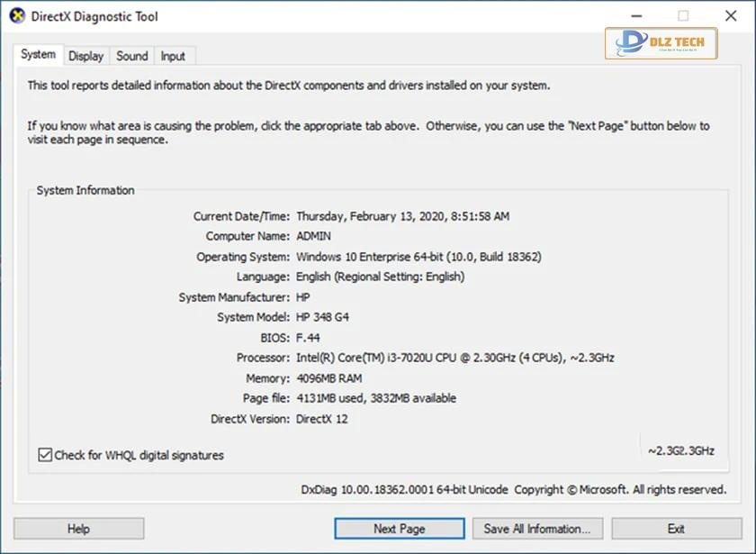Click the Next Page button
This screenshot has height=554, width=756.
coord(399,529)
